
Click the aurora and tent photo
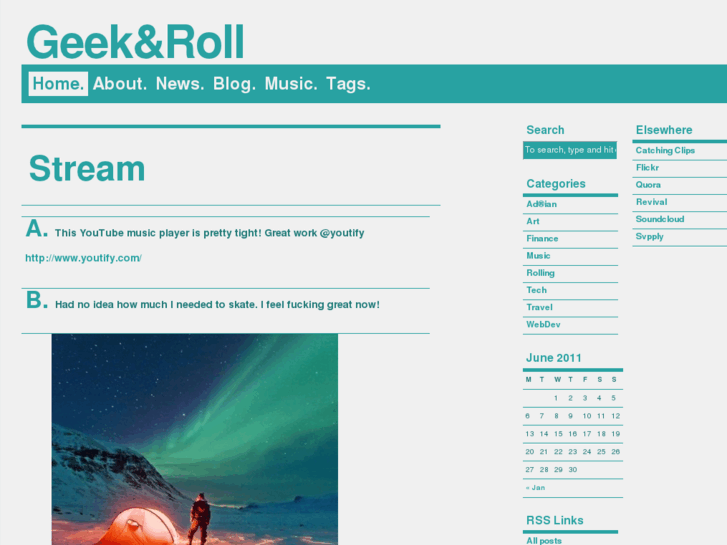[195, 439]
